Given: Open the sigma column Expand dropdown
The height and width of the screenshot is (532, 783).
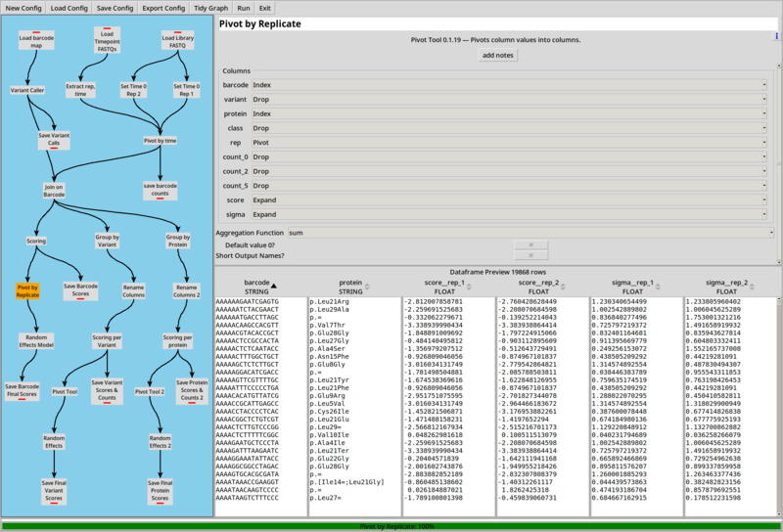Looking at the screenshot, I should (x=509, y=214).
